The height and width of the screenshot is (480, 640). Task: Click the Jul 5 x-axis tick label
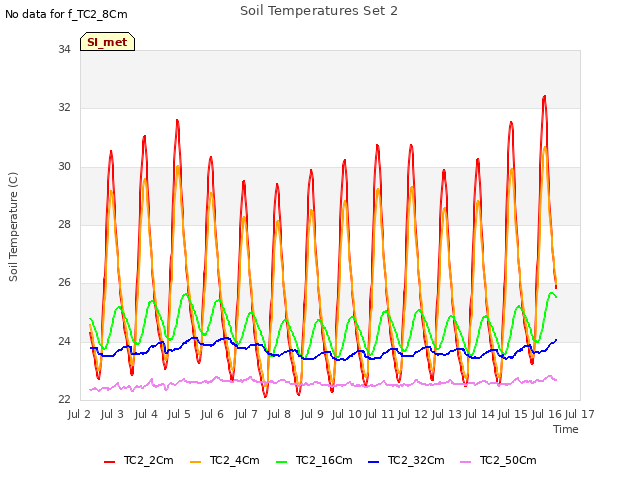[179, 414]
